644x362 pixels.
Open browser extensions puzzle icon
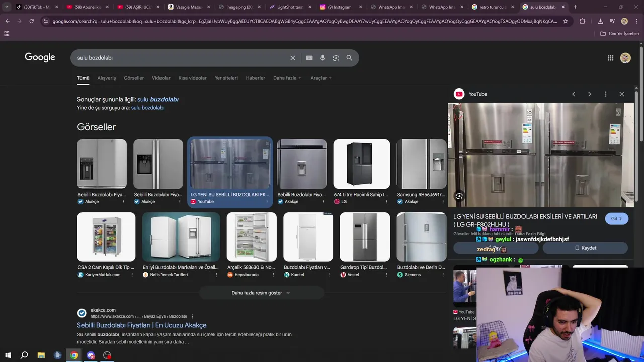583,21
